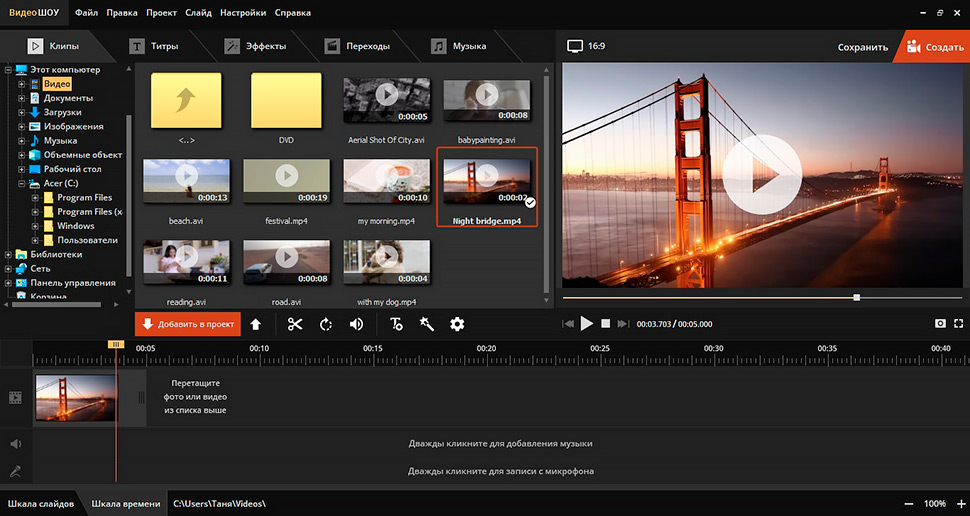Click the Добавить в проект button
Viewport: 970px width, 516px height.
[x=188, y=324]
